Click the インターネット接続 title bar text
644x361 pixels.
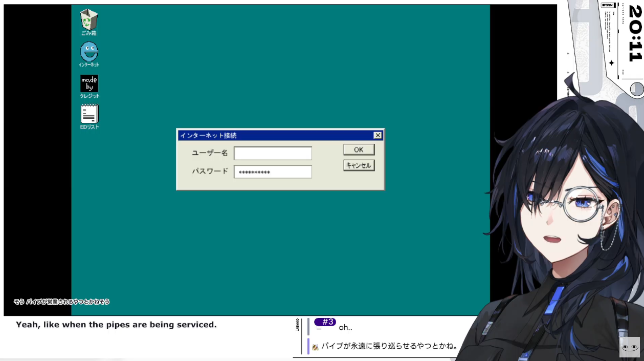click(x=208, y=136)
